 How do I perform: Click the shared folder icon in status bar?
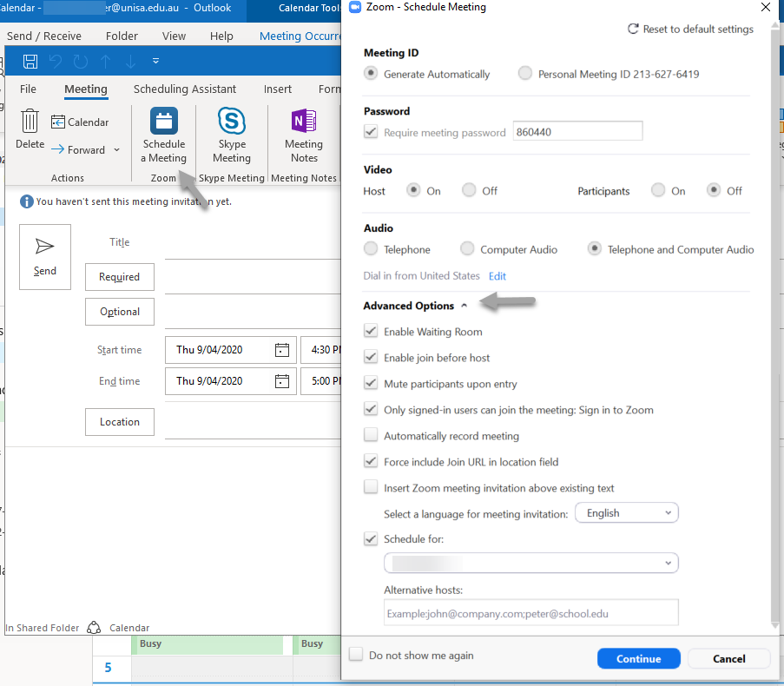94,628
